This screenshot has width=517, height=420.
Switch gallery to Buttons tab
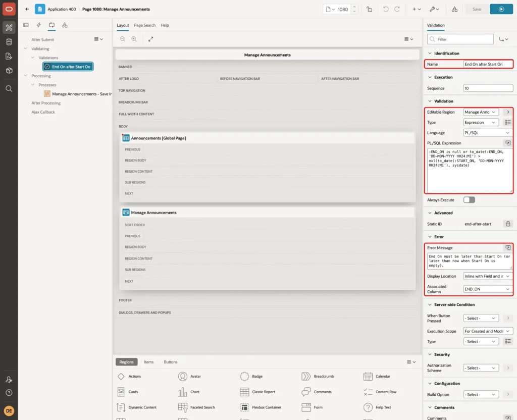point(171,362)
